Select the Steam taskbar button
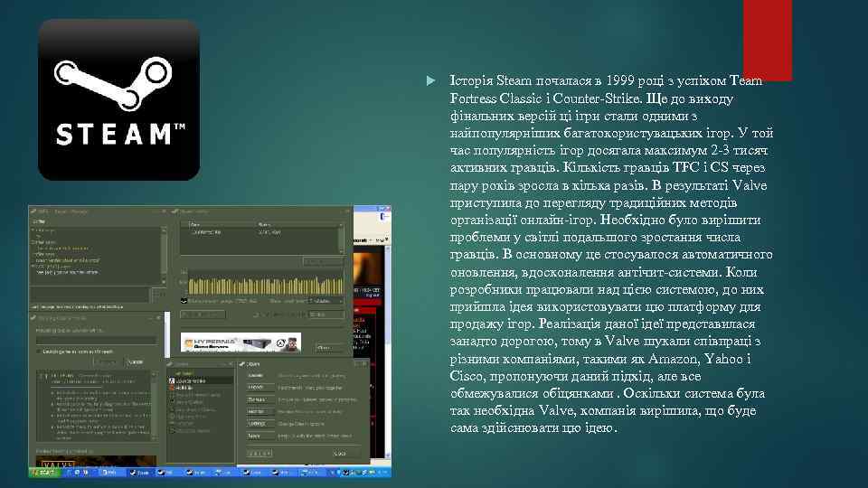This screenshot has height=488, width=868. tap(142, 473)
